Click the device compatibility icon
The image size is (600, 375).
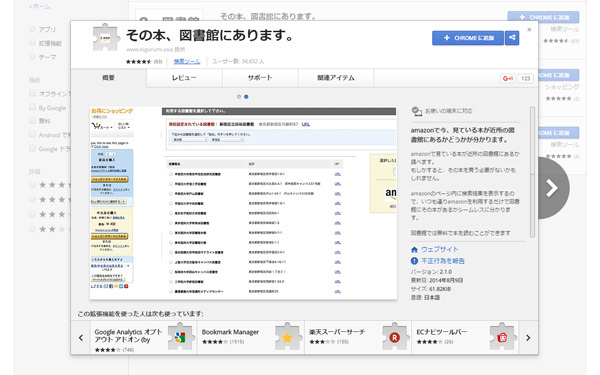pos(416,111)
